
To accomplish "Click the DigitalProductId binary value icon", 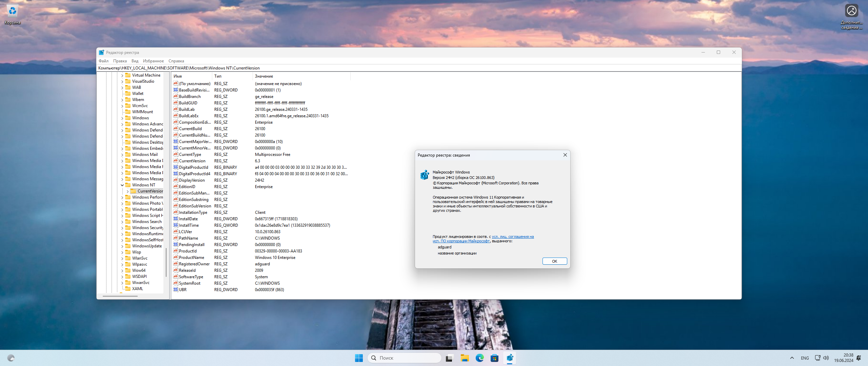I will pos(175,167).
